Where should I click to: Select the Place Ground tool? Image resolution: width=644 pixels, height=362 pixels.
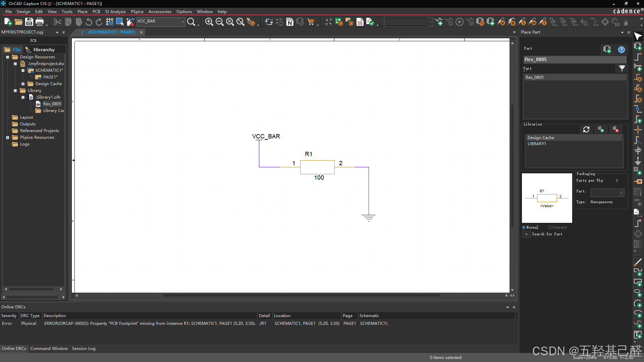[638, 161]
